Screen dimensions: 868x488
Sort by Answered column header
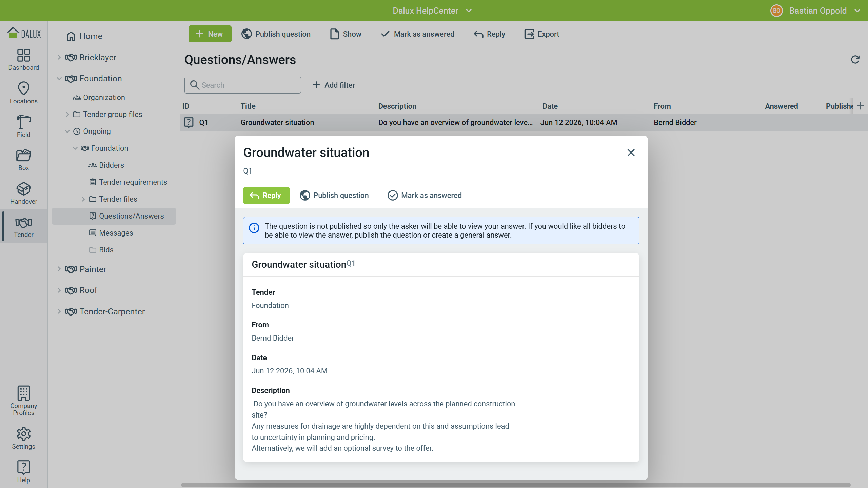(x=782, y=106)
